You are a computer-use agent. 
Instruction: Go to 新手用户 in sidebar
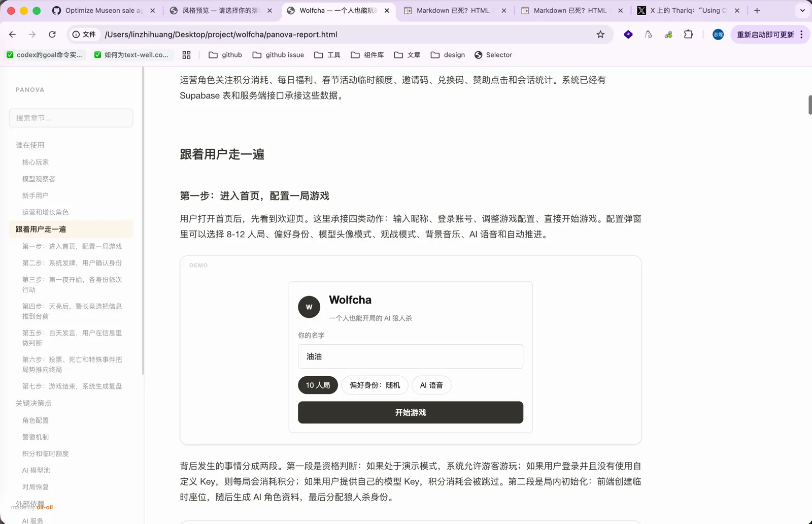pos(36,195)
